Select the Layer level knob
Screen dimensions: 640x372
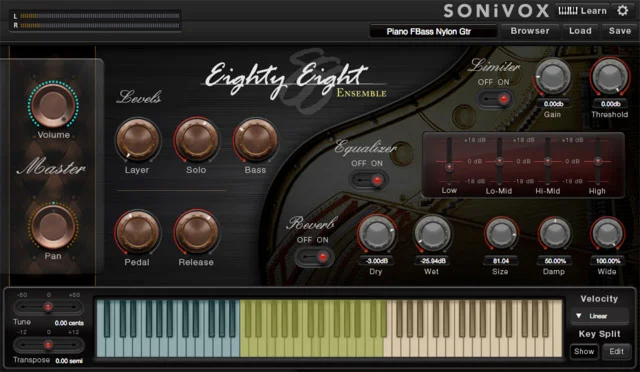(x=138, y=140)
